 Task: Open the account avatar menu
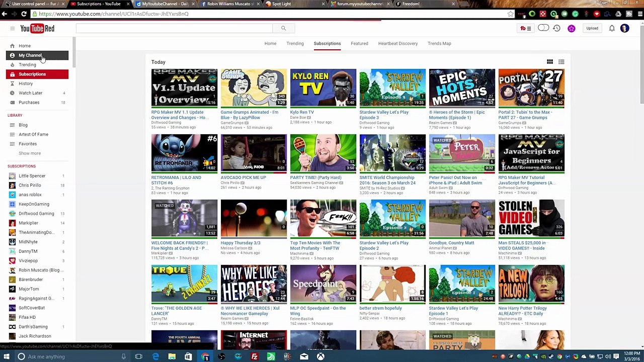click(625, 29)
